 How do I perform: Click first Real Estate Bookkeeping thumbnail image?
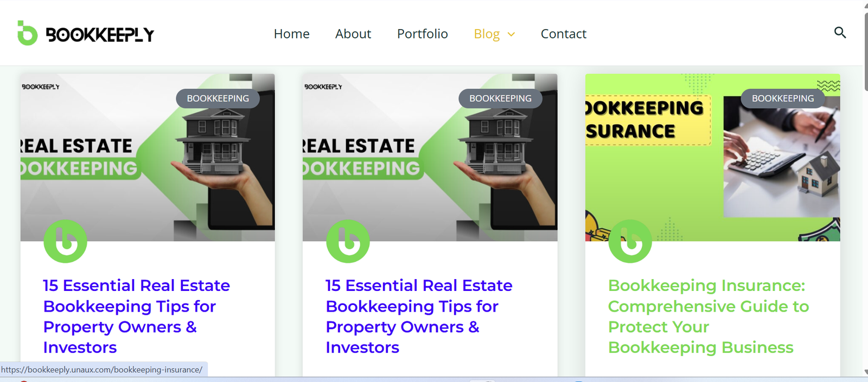pos(148,157)
